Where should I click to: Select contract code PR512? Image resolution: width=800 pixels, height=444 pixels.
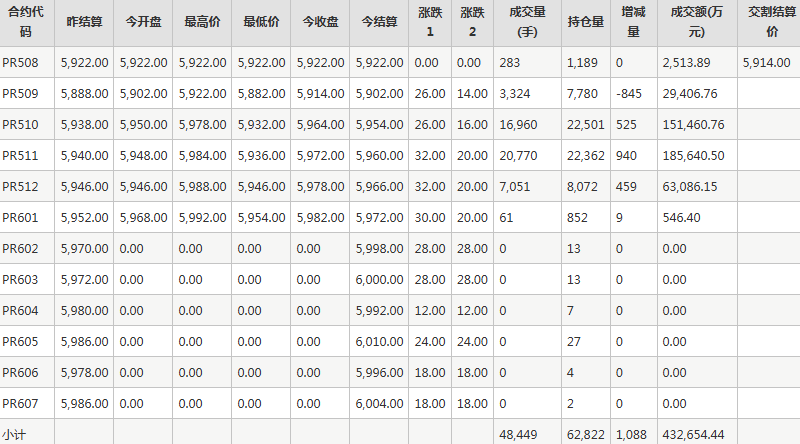(20, 187)
